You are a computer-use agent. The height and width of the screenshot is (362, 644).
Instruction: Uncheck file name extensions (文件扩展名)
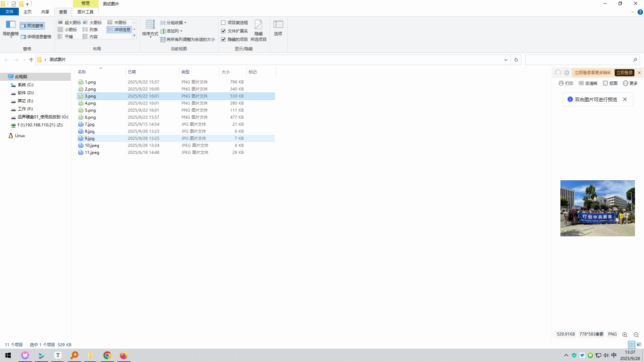tap(223, 31)
